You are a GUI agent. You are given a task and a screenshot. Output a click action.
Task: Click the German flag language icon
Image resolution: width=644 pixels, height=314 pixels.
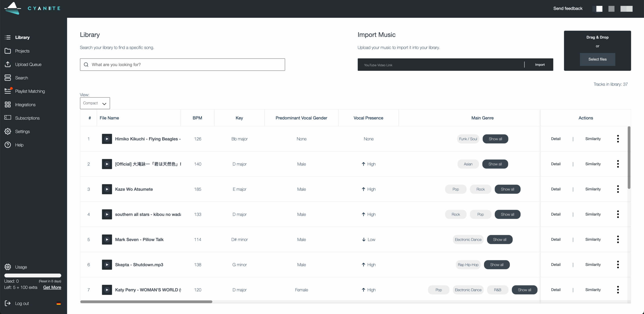[x=59, y=303]
